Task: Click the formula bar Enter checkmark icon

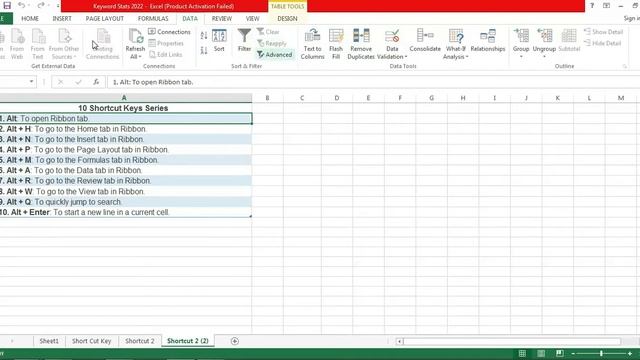Action: [x=78, y=82]
